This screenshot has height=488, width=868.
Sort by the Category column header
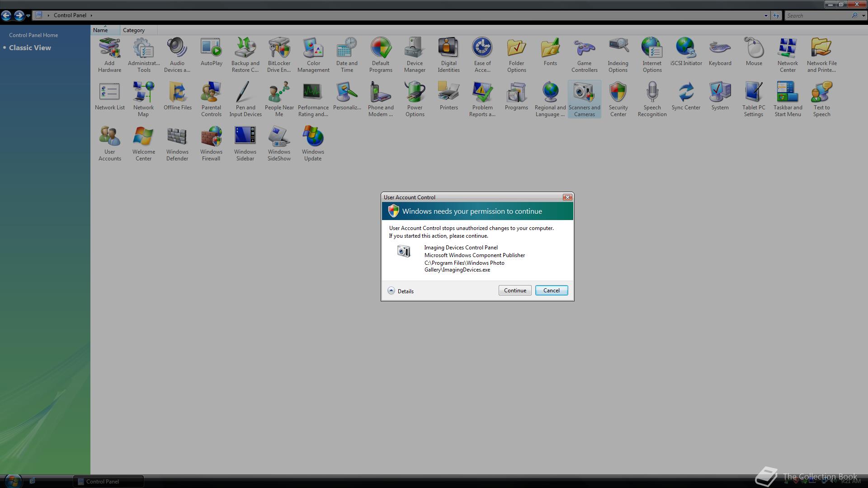(134, 30)
